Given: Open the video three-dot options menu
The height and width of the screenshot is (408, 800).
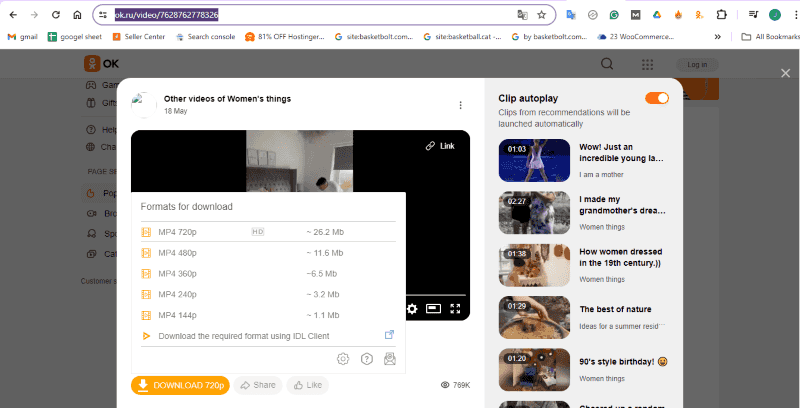Looking at the screenshot, I should point(460,105).
